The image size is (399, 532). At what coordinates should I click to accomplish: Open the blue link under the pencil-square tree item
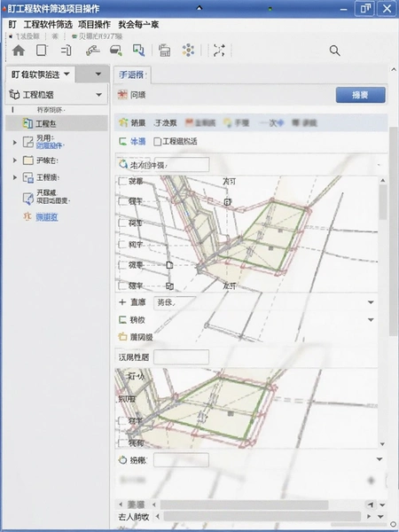pyautogui.click(x=50, y=145)
